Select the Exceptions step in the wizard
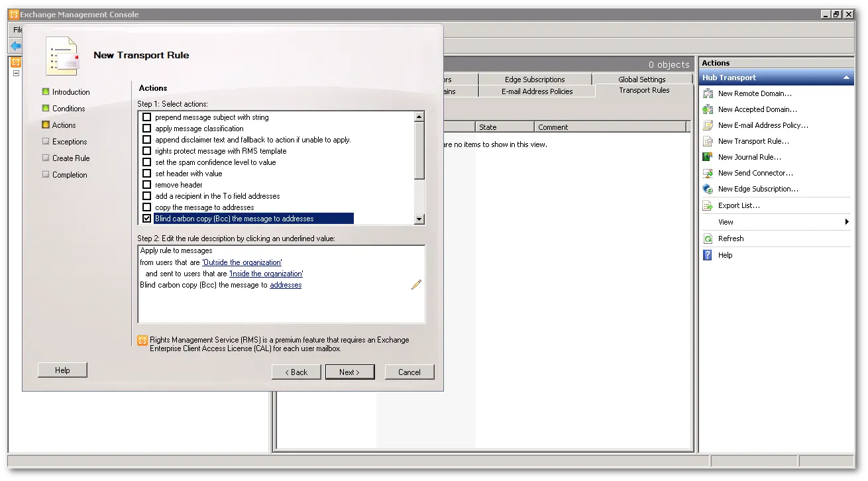This screenshot has height=481, width=868. 68,141
